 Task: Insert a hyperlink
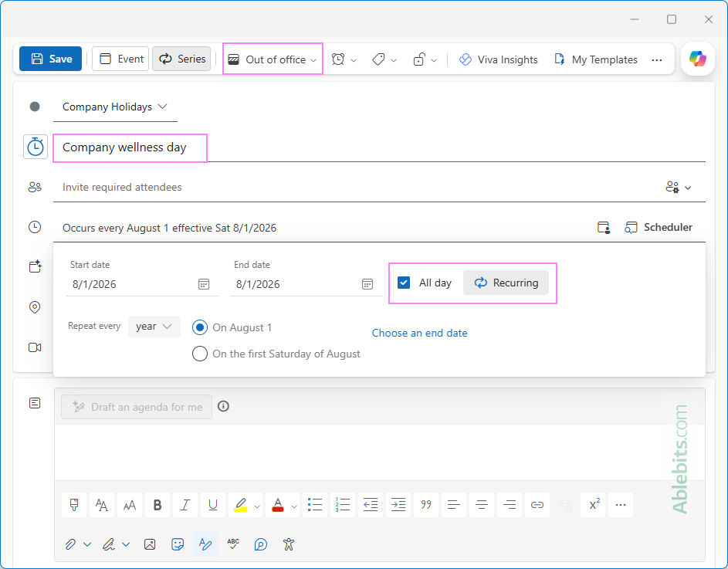click(537, 505)
